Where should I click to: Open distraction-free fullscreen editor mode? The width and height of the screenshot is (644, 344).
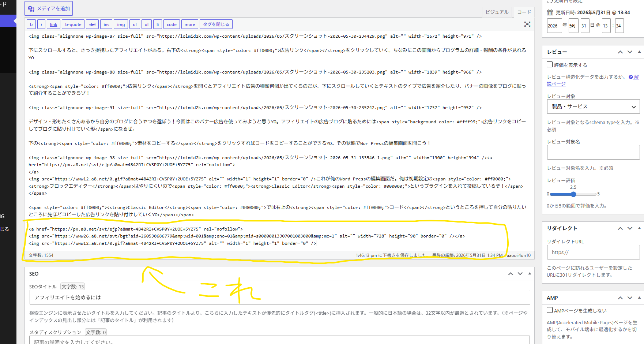click(527, 24)
